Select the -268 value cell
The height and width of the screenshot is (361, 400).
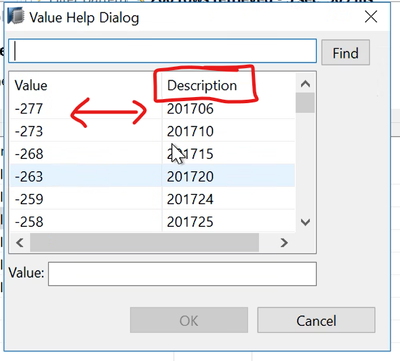(86, 154)
